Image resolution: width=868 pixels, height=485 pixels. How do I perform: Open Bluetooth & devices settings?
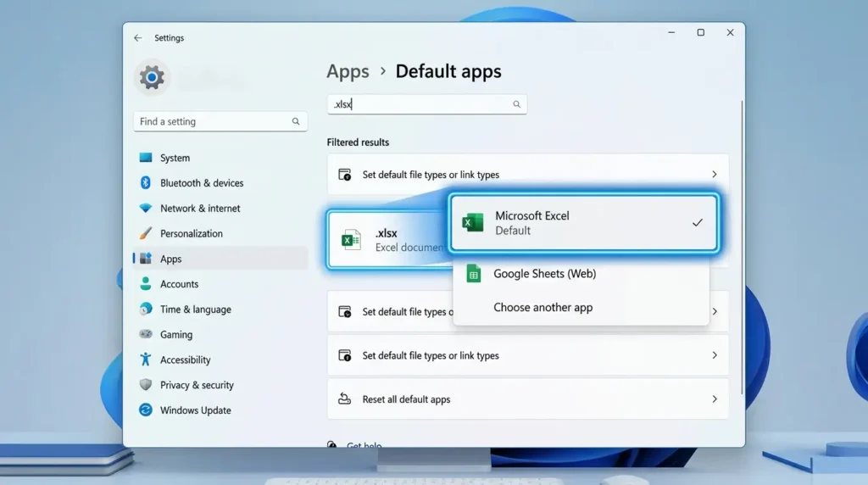click(220, 182)
